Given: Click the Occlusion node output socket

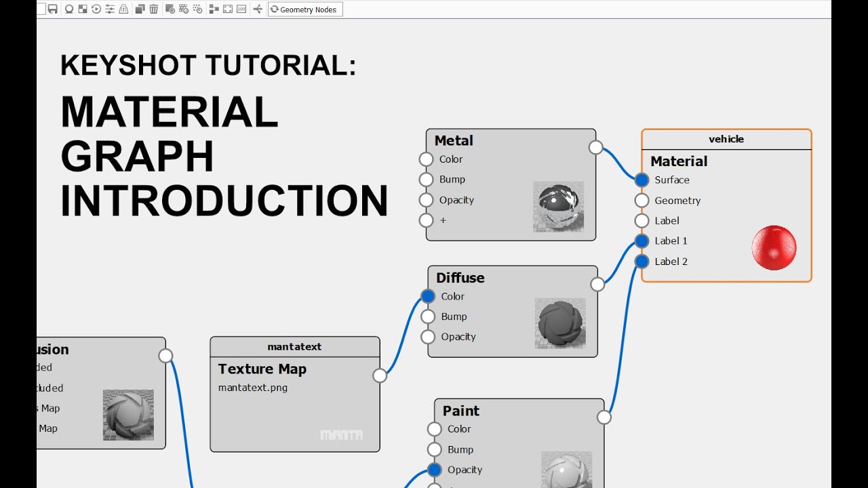Looking at the screenshot, I should 165,356.
